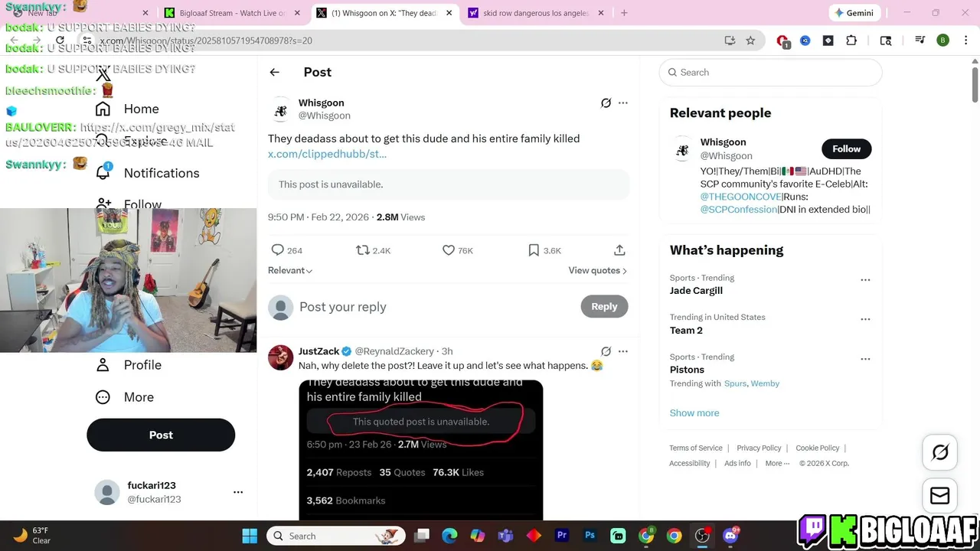980x551 pixels.
Task: Click the page vertical scrollbar
Action: (x=975, y=84)
